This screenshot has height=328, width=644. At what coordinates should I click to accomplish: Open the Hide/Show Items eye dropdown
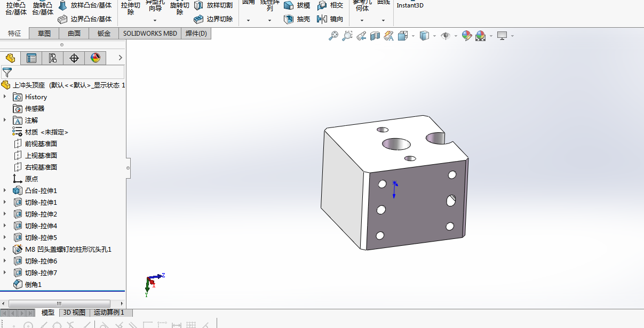click(x=445, y=36)
